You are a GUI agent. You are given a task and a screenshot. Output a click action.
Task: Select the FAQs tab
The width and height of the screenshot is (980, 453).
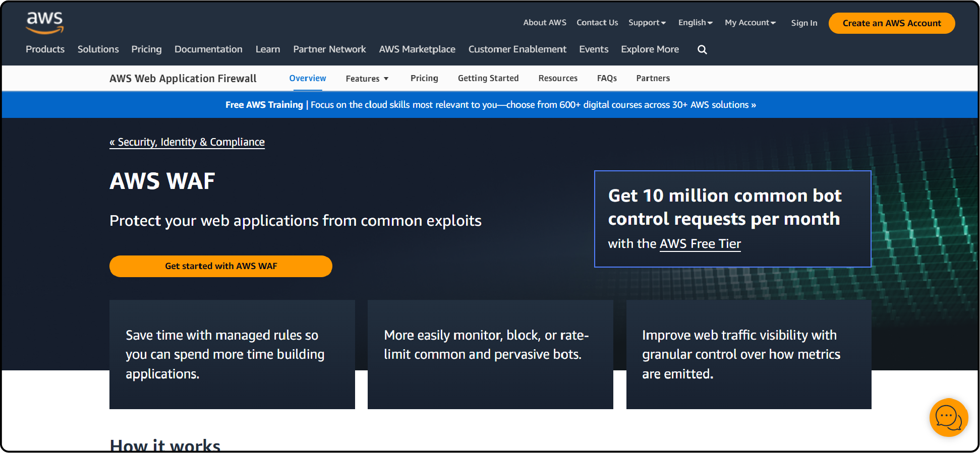[x=607, y=79]
